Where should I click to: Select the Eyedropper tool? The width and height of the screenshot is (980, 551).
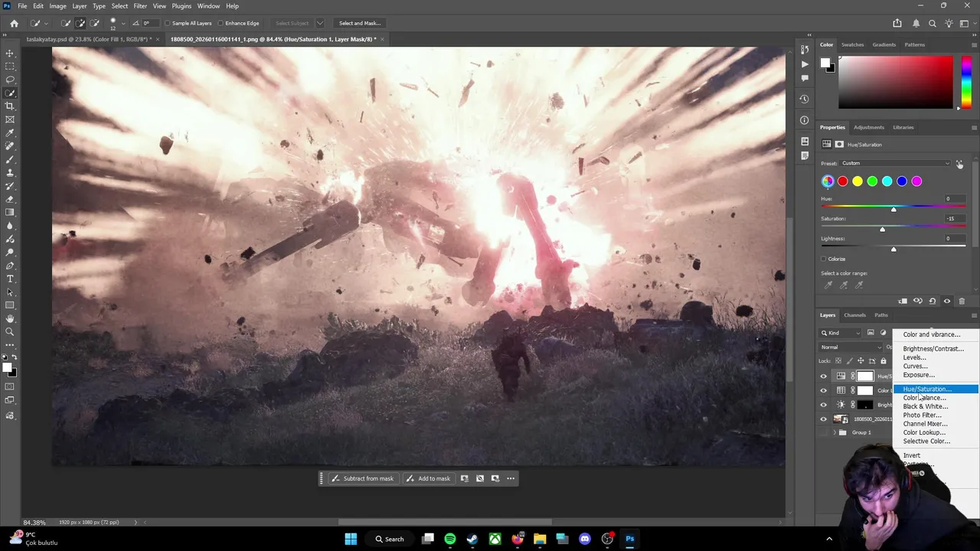tap(10, 133)
